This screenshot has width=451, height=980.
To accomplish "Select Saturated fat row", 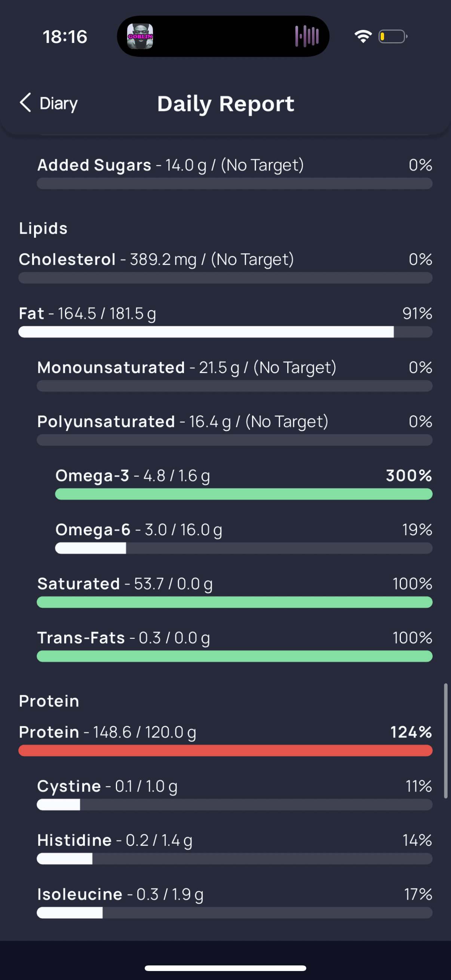I will tap(234, 592).
